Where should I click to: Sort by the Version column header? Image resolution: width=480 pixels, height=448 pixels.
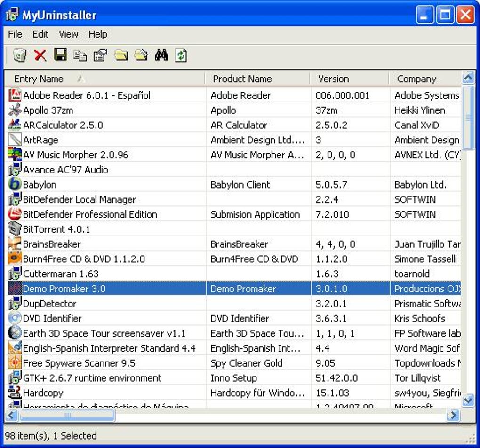coord(333,79)
